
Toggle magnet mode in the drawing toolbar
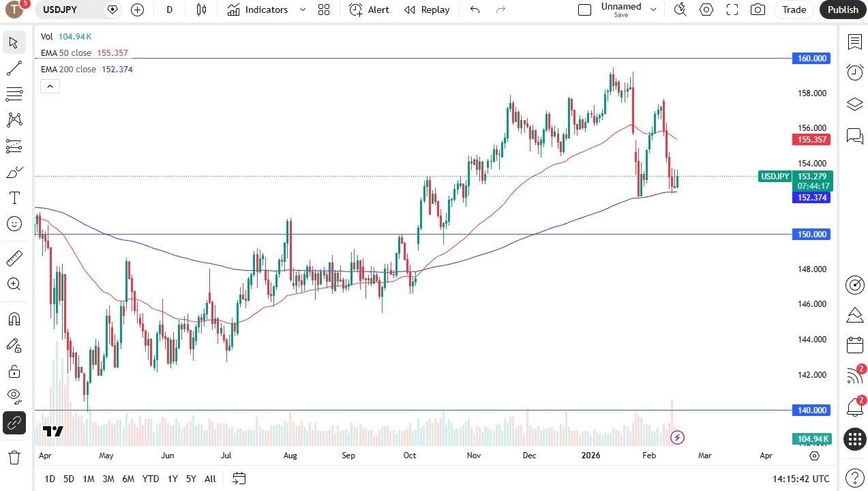[14, 318]
